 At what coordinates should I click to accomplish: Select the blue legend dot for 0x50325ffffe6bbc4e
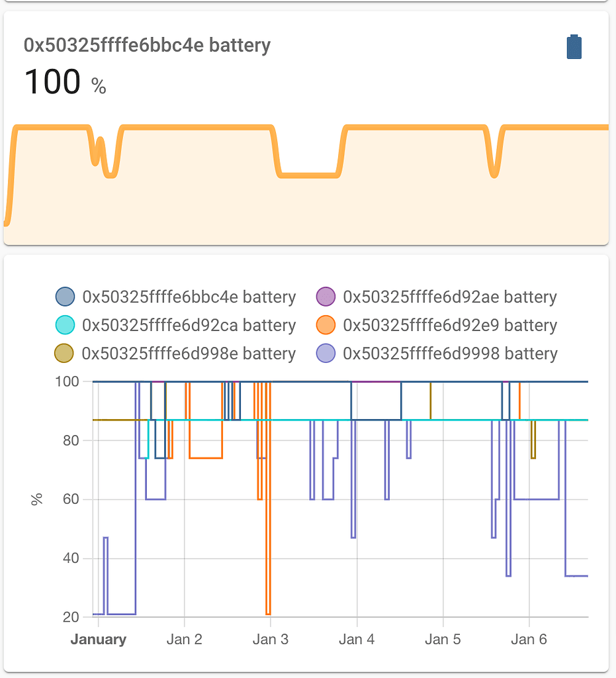[64, 297]
